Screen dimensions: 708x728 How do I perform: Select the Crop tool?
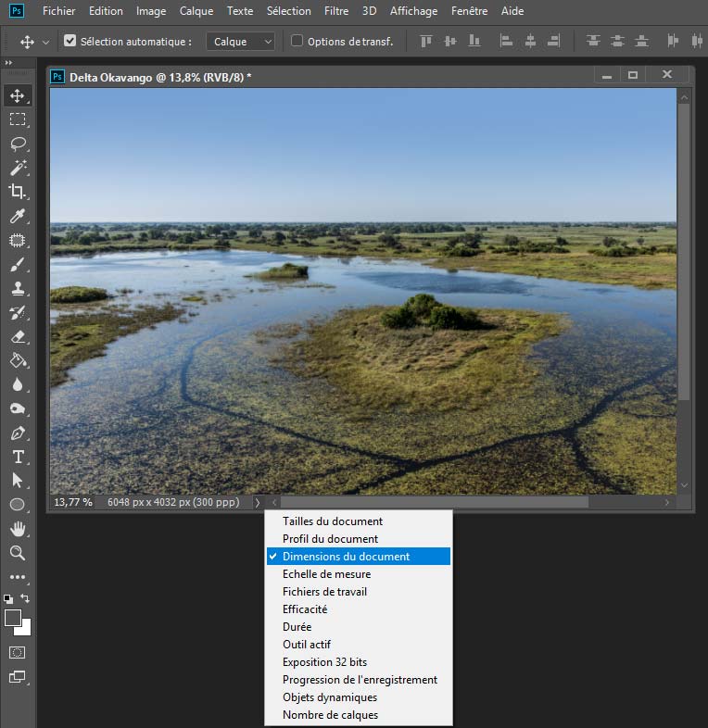click(17, 192)
